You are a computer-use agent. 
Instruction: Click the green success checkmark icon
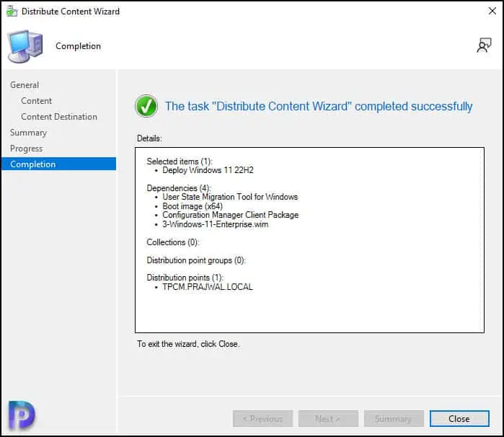146,106
